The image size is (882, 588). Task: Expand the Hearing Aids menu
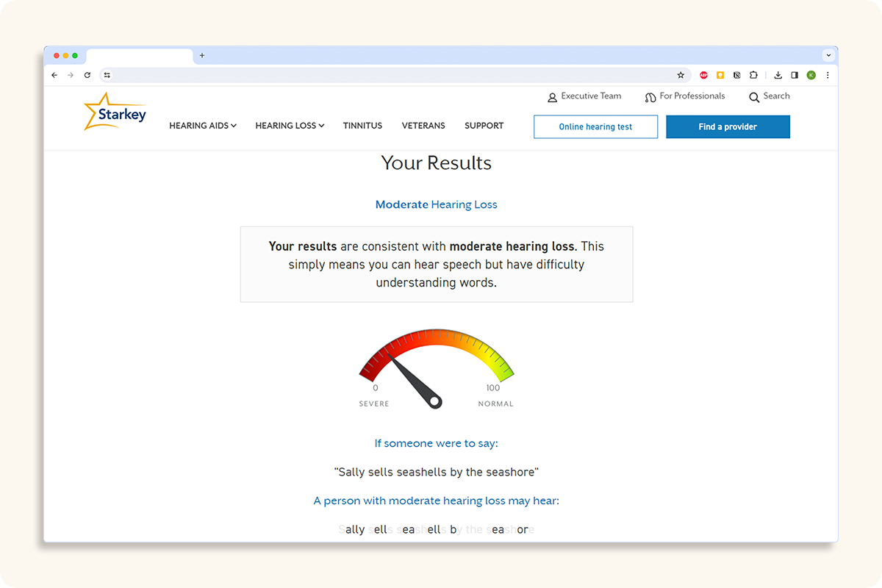(x=203, y=126)
